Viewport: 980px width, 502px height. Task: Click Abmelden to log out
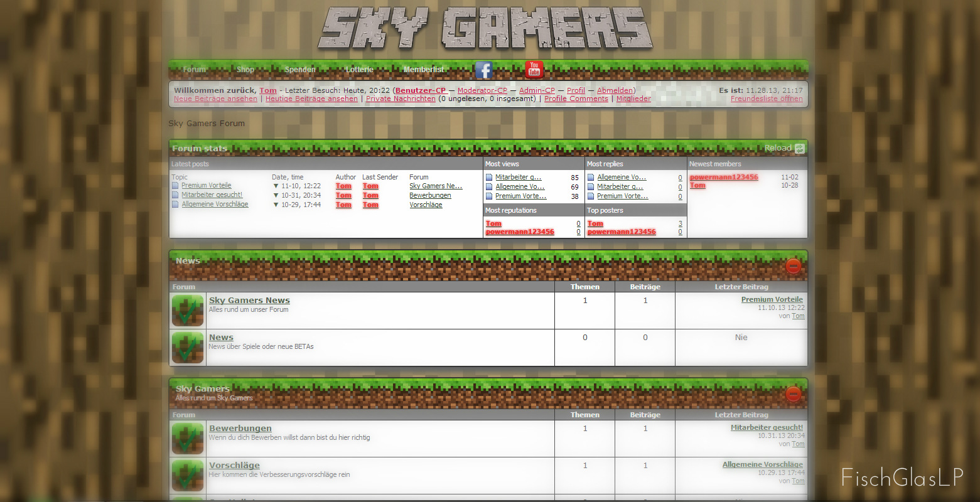(x=615, y=90)
